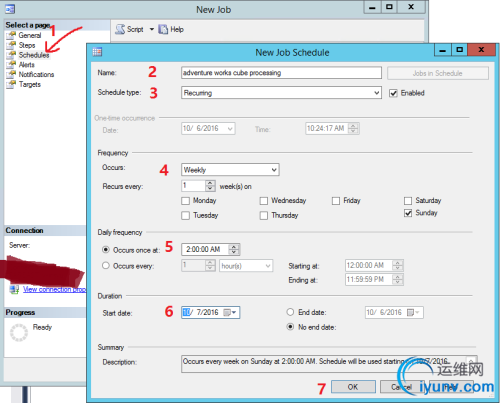Click the Targets page icon
The height and width of the screenshot is (403, 500).
(11, 84)
